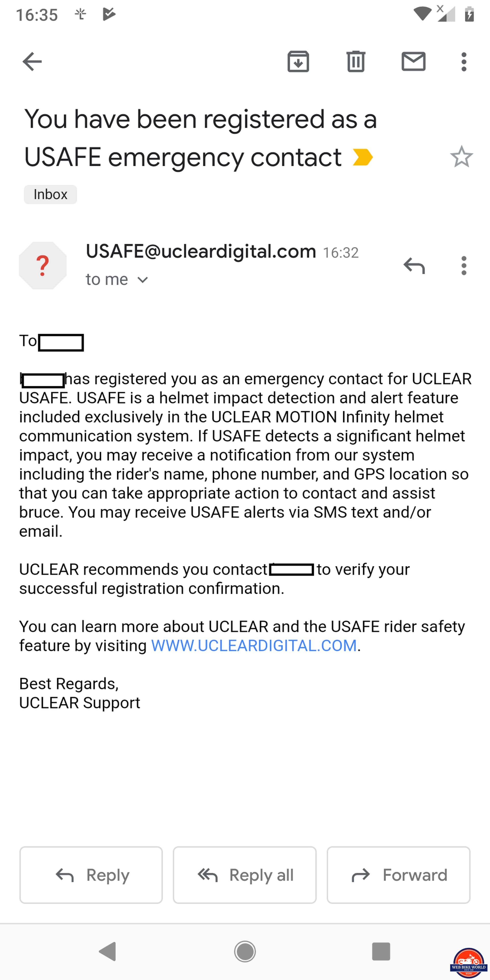Toggle the yellow importance marker
The image size is (490, 980).
(363, 157)
